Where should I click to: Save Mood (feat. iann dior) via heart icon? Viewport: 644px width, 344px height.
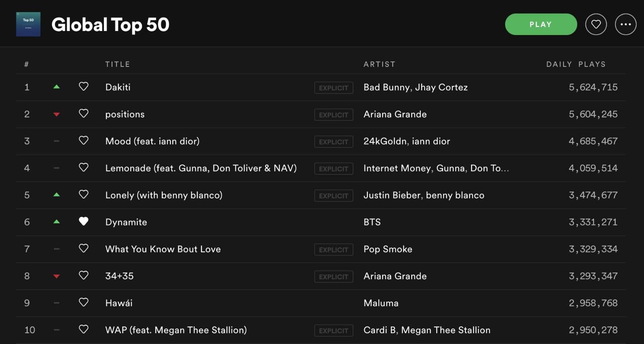(x=83, y=141)
